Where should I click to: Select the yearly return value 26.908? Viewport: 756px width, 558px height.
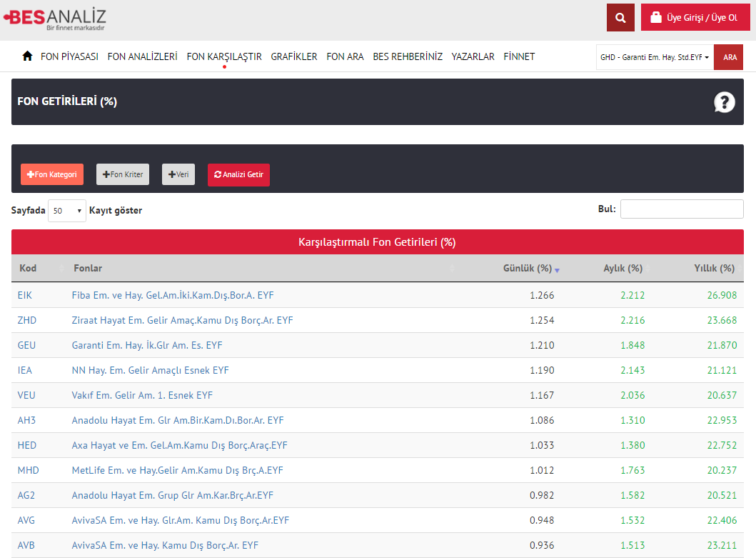pos(722,295)
